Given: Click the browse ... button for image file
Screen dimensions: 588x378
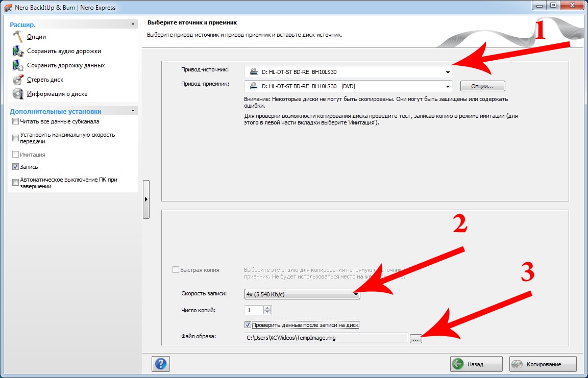Looking at the screenshot, I should coord(415,338).
